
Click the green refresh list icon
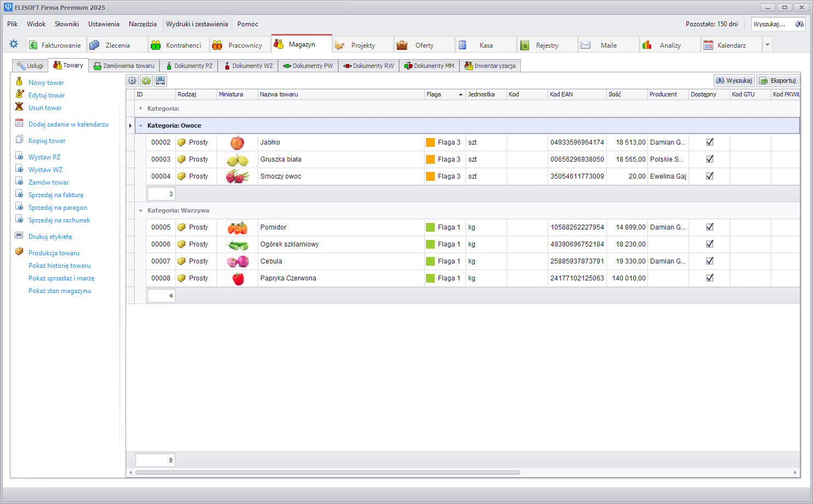(146, 81)
